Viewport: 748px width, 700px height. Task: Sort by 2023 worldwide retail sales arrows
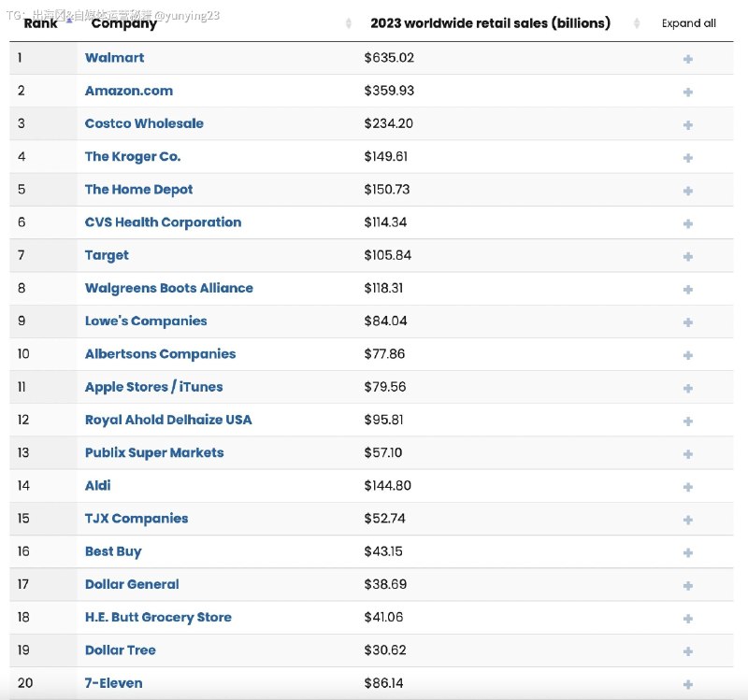[x=637, y=22]
